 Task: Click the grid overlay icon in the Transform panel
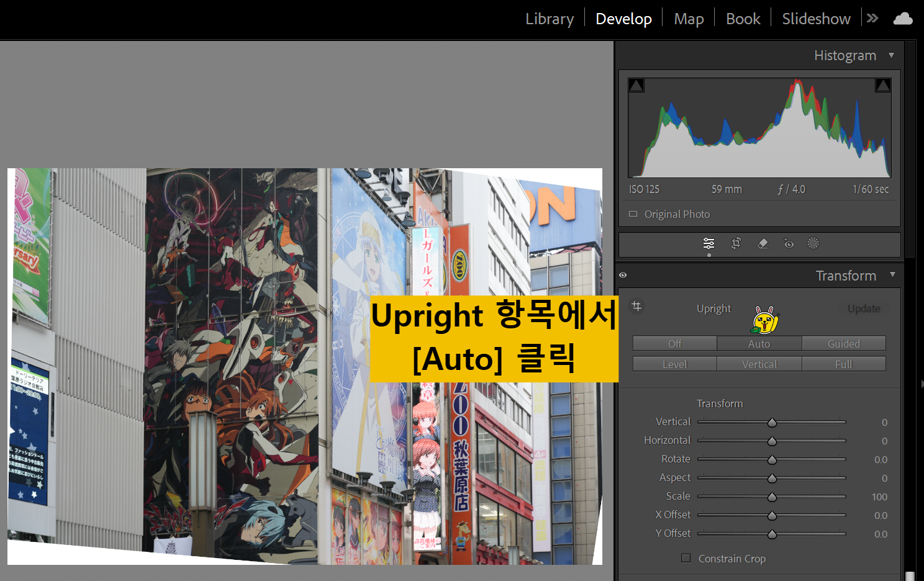tap(636, 306)
